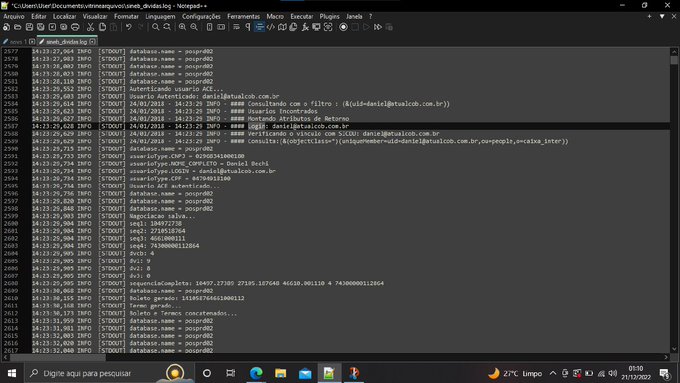Start recording a macro
This screenshot has height=383, width=680.
coord(343,27)
